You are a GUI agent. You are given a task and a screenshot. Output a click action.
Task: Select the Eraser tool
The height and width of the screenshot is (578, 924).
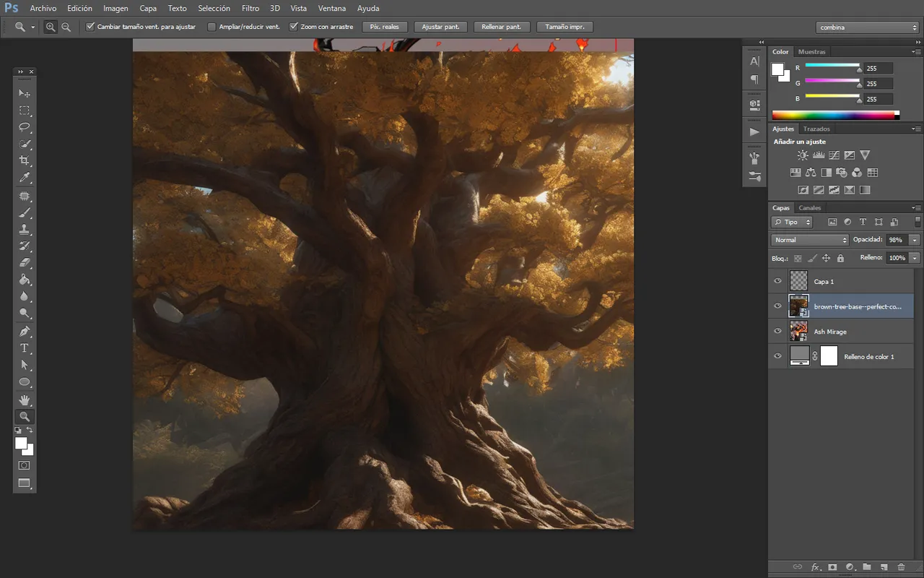(25, 263)
